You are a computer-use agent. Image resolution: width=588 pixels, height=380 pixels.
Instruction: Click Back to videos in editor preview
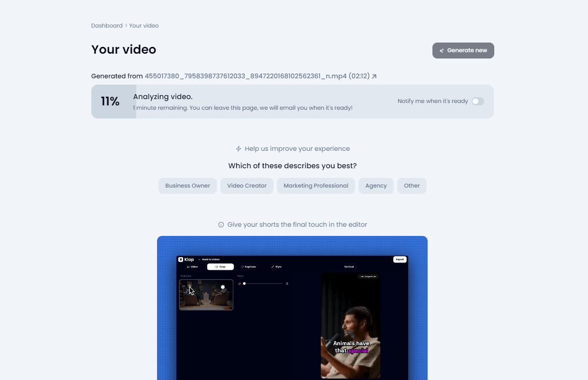209,260
